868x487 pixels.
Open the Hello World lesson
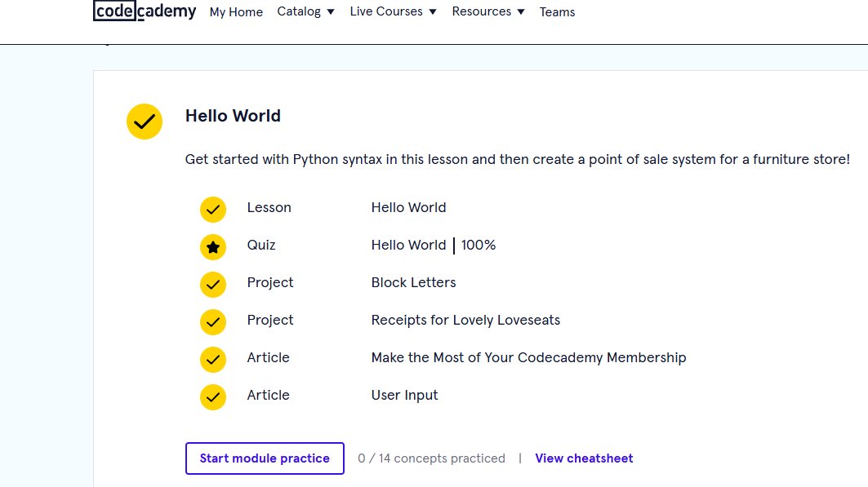tap(408, 207)
